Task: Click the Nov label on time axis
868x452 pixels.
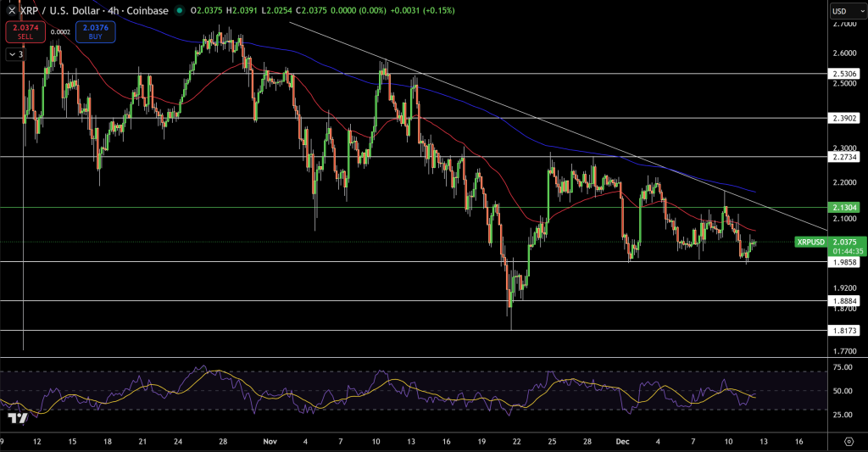Action: coord(270,441)
